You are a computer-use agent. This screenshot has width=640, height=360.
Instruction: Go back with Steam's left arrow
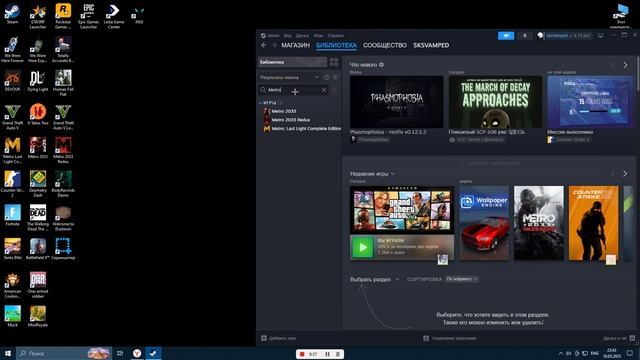[x=264, y=45]
